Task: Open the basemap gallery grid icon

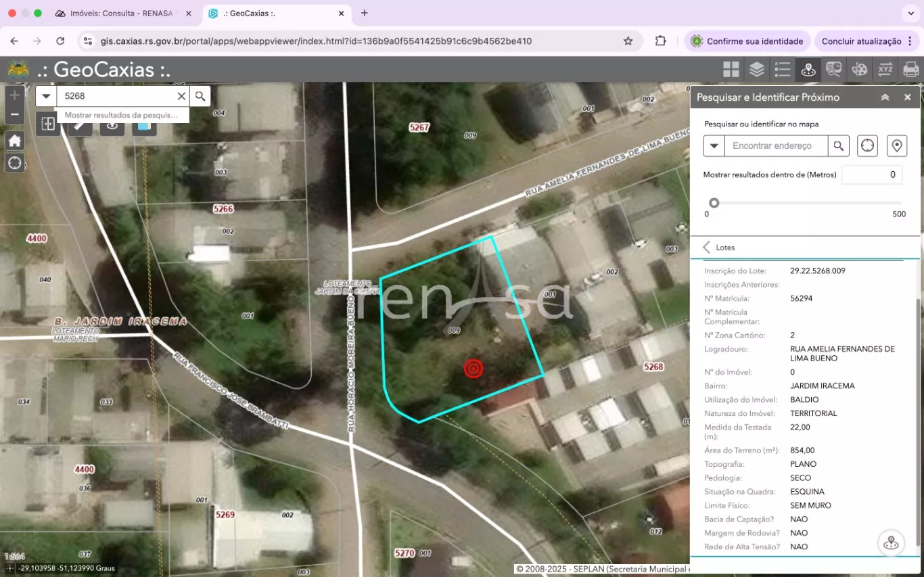Action: [731, 69]
